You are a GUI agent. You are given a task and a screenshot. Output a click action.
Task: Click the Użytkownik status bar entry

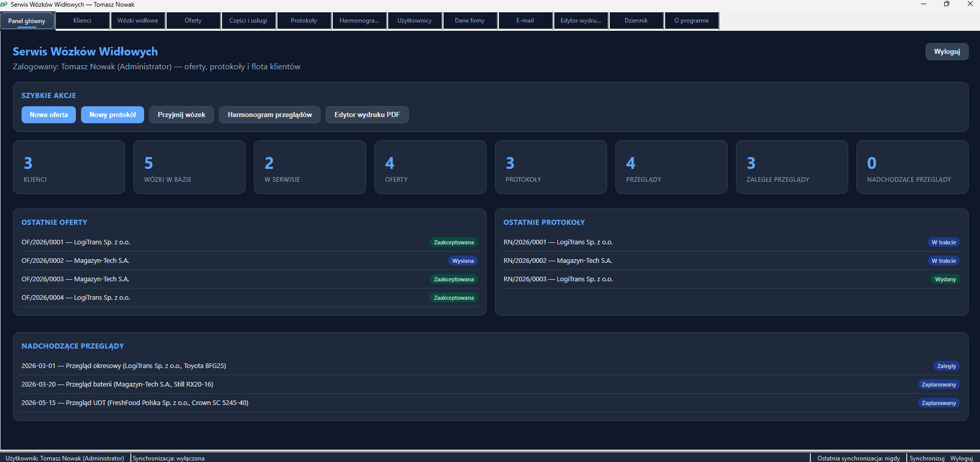click(65, 458)
